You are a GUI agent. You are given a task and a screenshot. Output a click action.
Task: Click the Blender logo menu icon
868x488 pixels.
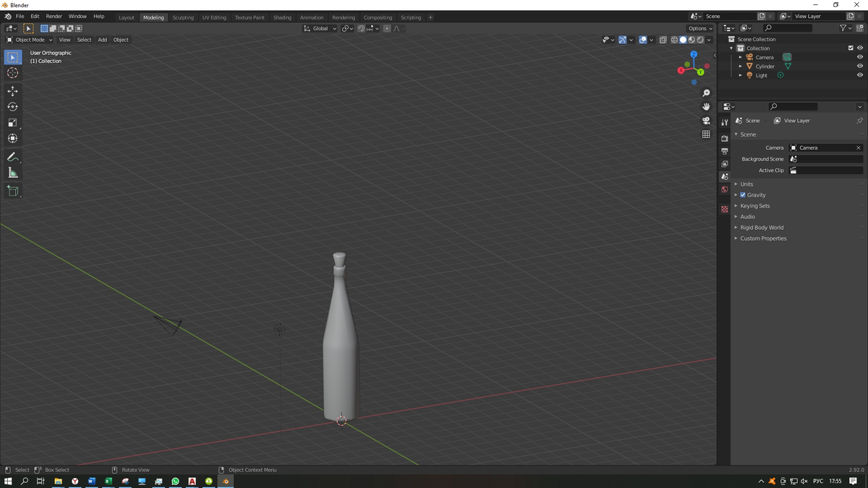[x=7, y=16]
